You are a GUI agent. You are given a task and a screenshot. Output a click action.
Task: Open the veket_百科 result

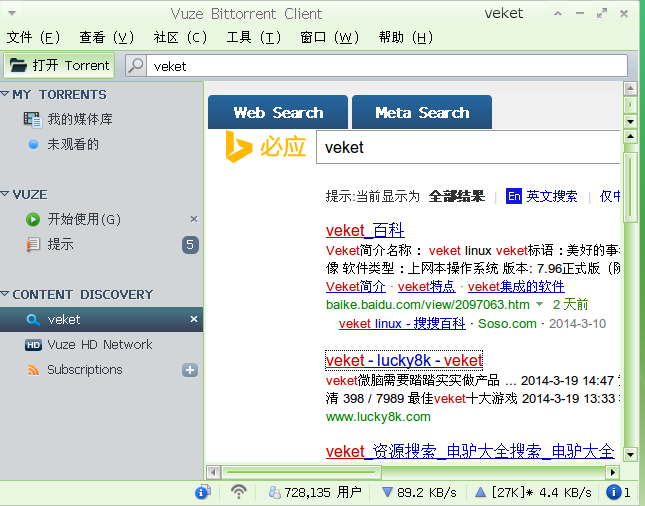(365, 230)
